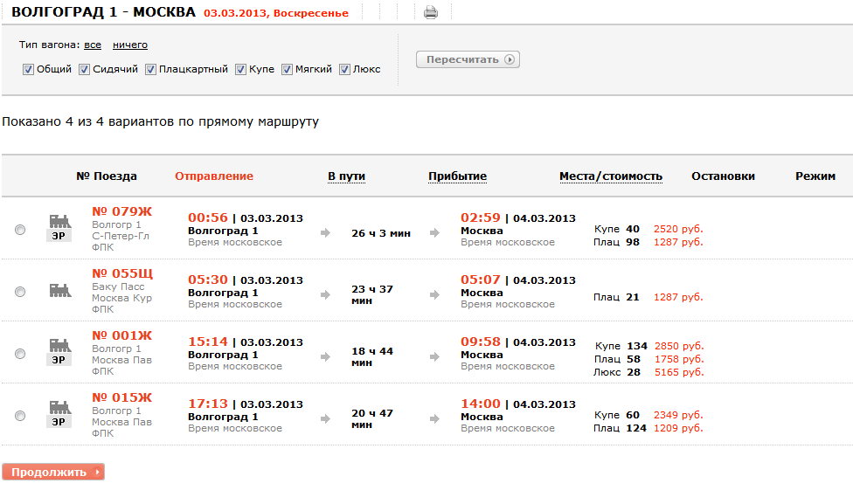This screenshot has width=853, height=504.
Task: Click train icon for train 079Ж
Action: 59,220
